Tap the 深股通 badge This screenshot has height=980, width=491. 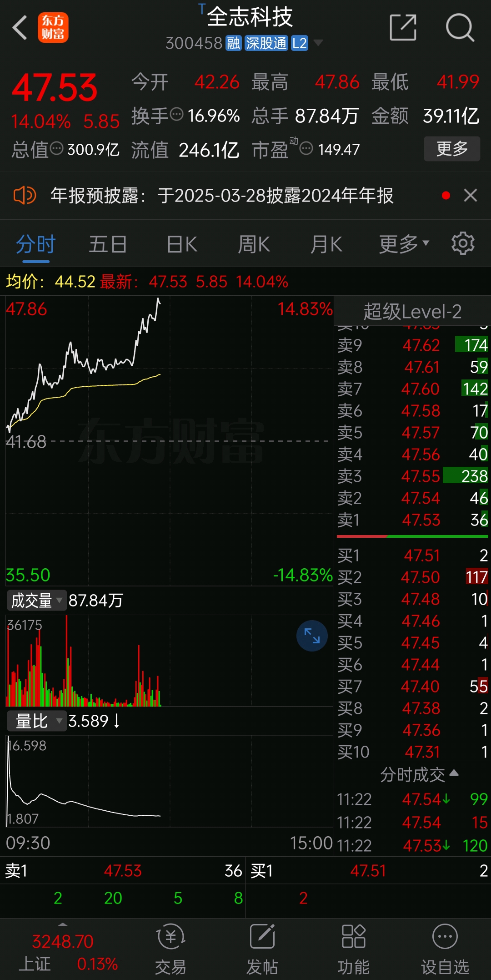(x=266, y=43)
